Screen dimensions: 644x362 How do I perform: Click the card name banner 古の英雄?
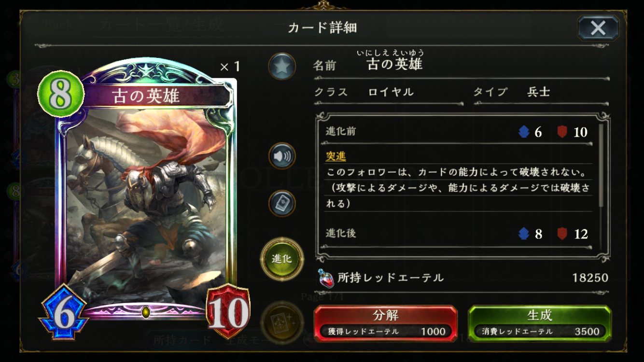tap(146, 96)
